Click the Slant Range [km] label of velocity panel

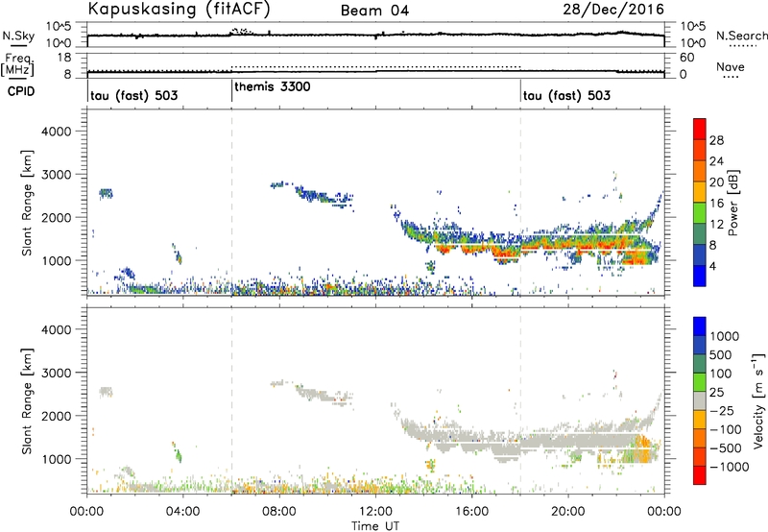28,400
